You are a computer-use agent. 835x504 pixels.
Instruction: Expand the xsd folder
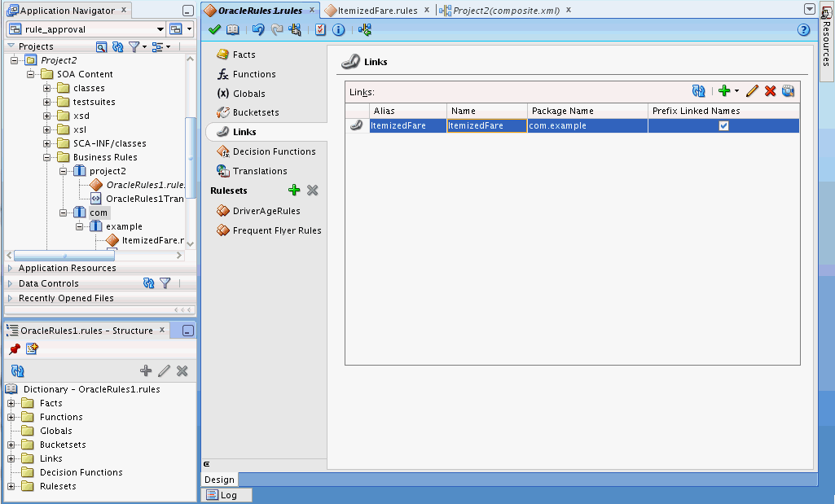[47, 116]
